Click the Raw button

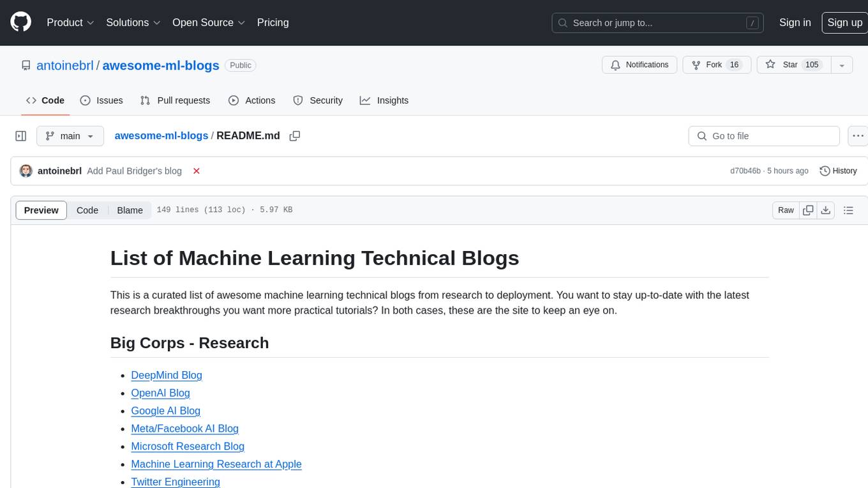point(786,210)
